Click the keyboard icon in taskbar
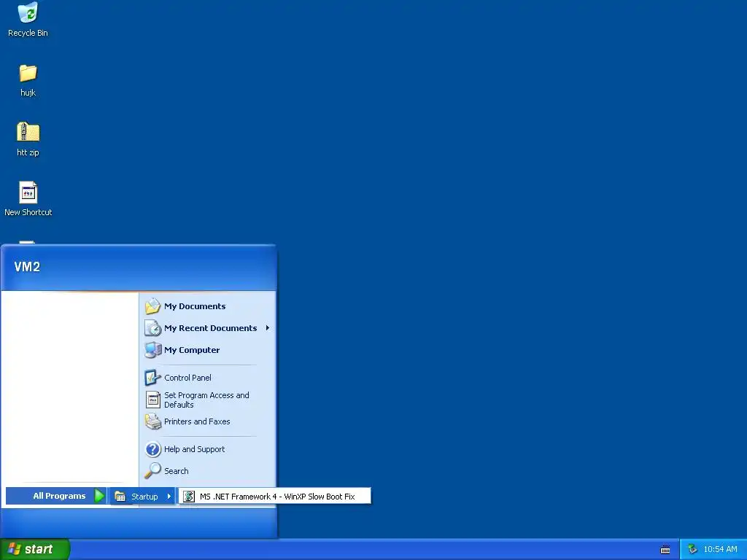This screenshot has height=560, width=747. (665, 550)
